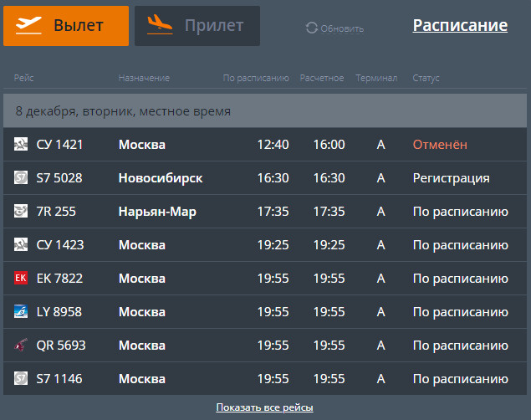
Task: Click the Qatar Airways logo beside QR 5693
Action: [x=21, y=345]
